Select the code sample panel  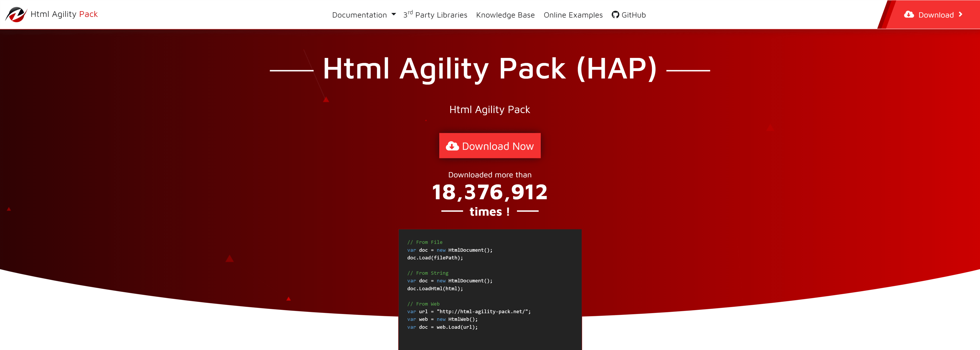490,289
